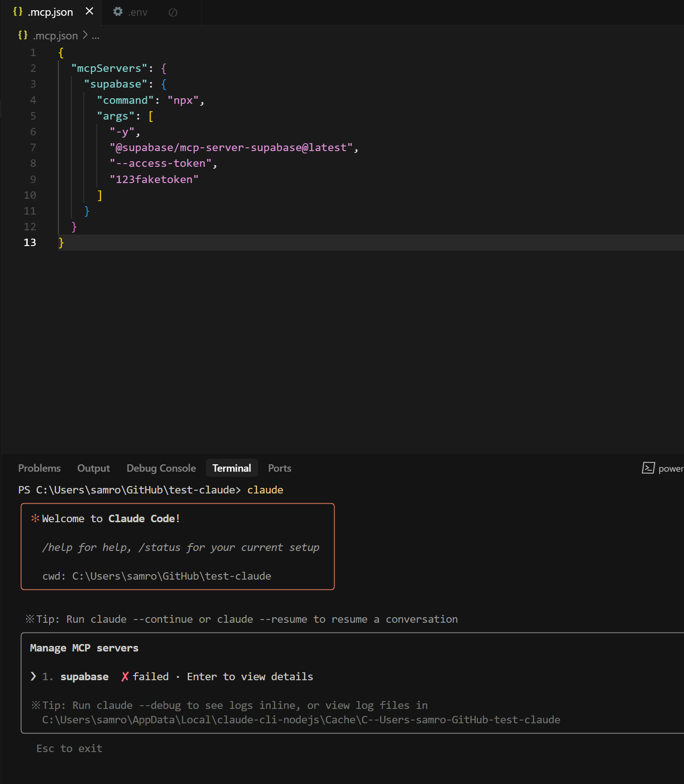Click "Esc to exit" text

[x=69, y=748]
